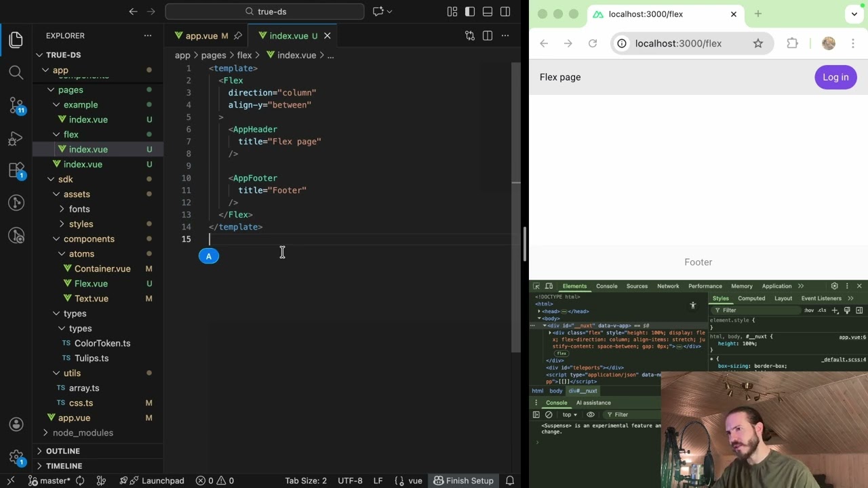Toggle the bottom Panel in VS Code
The image size is (868, 488).
488,12
